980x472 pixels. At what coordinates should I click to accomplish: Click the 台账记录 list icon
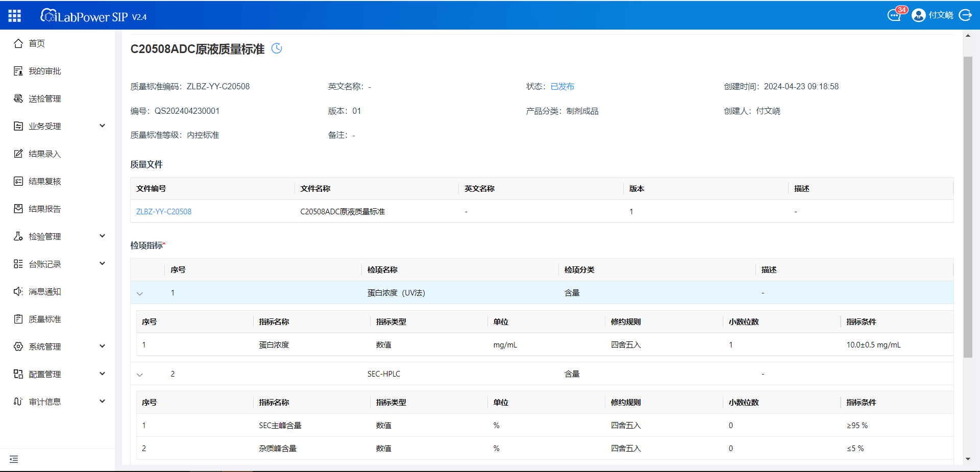tap(18, 264)
